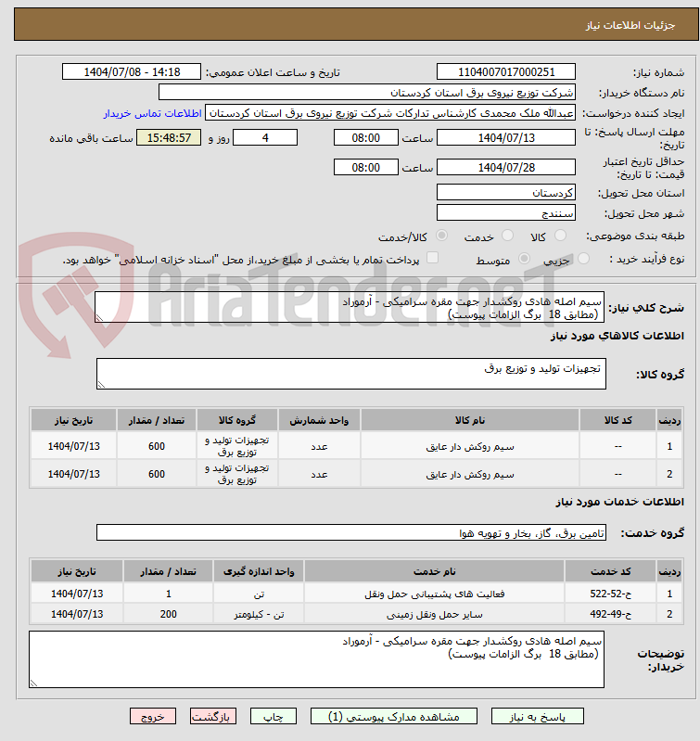Image resolution: width=700 pixels, height=741 pixels.
Task: Click the جزئیات اطلاعات نیاز header title
Action: (630, 25)
